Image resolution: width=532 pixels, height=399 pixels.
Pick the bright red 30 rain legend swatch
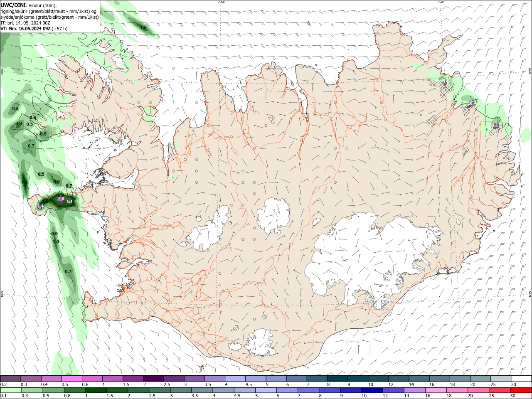coord(521,390)
